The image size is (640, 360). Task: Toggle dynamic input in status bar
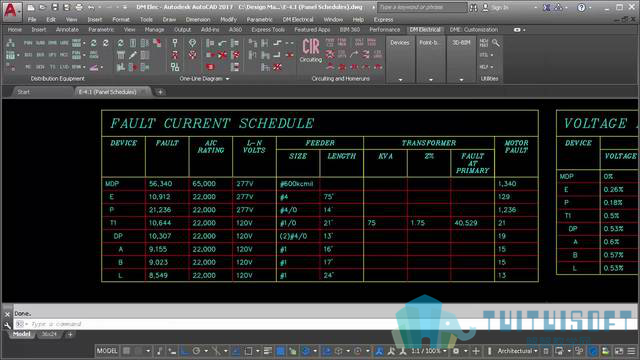[172, 351]
